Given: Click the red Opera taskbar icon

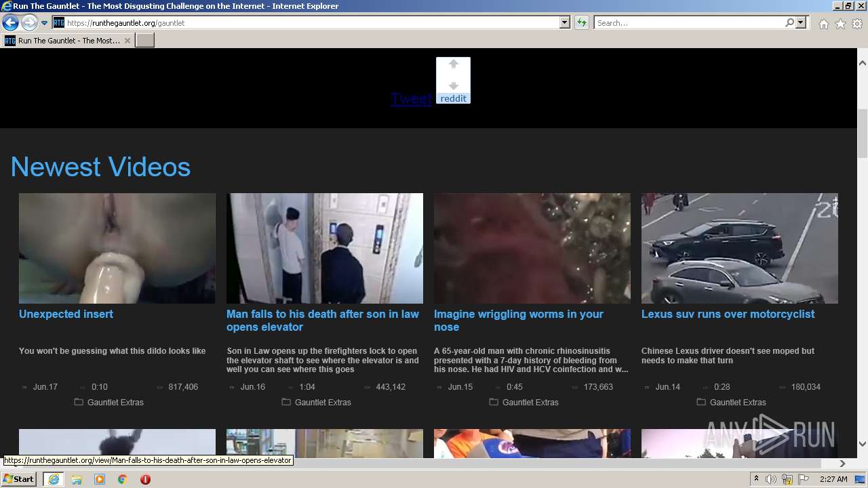Looking at the screenshot, I should pos(145,479).
